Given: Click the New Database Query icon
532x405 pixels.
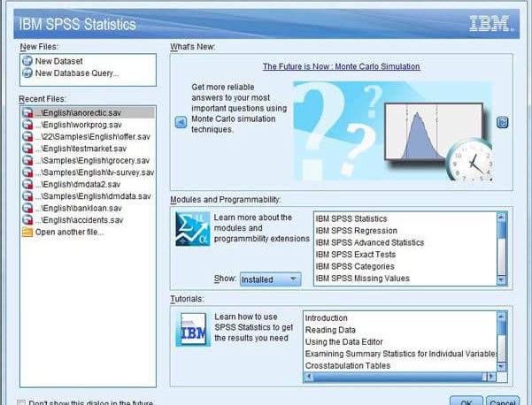Looking at the screenshot, I should click(x=27, y=73).
